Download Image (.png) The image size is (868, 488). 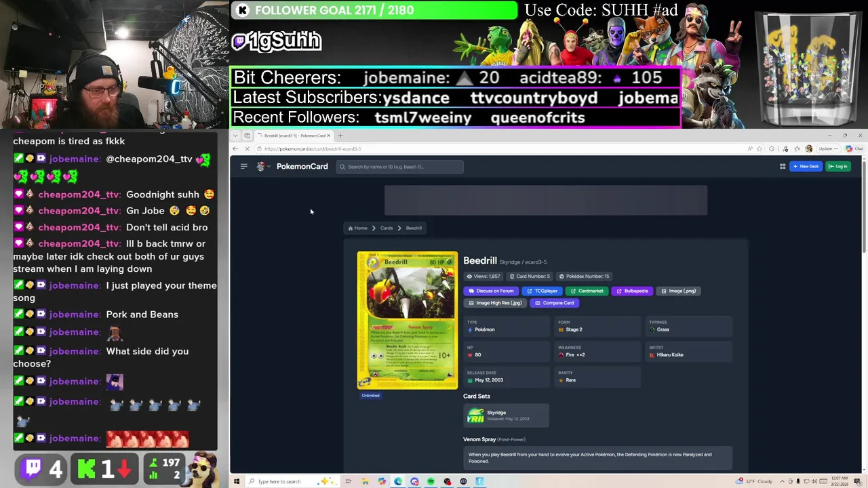(678, 291)
